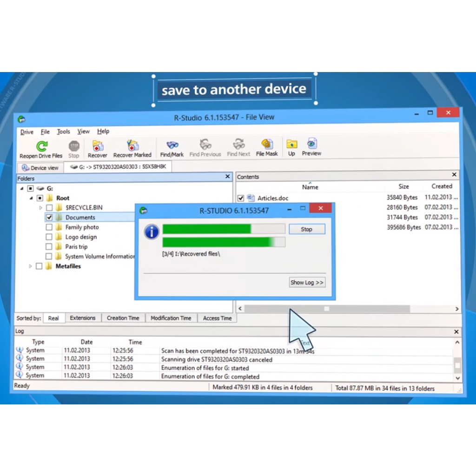The image size is (476, 476).
Task: Click the Find Previous icon
Action: click(205, 144)
